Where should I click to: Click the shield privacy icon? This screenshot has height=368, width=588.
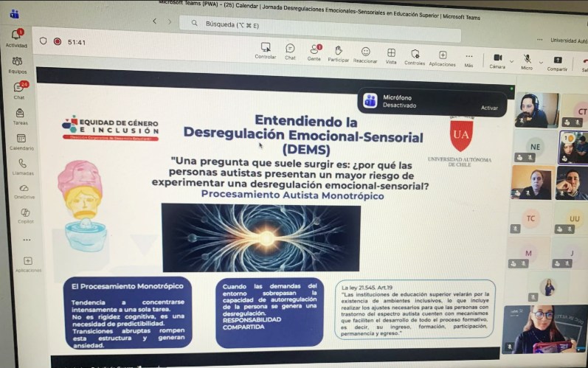pyautogui.click(x=43, y=41)
